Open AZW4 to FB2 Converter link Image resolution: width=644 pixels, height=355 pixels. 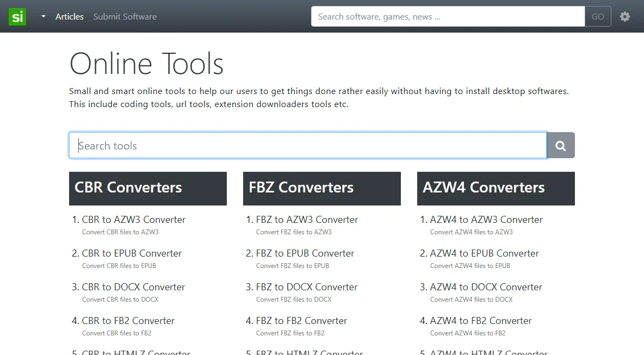(x=481, y=321)
